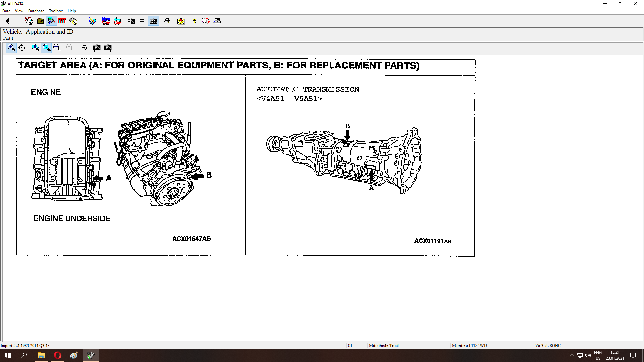This screenshot has width=644, height=362.
Task: Click the back arrow in the main toolbar
Action: pos(7,21)
